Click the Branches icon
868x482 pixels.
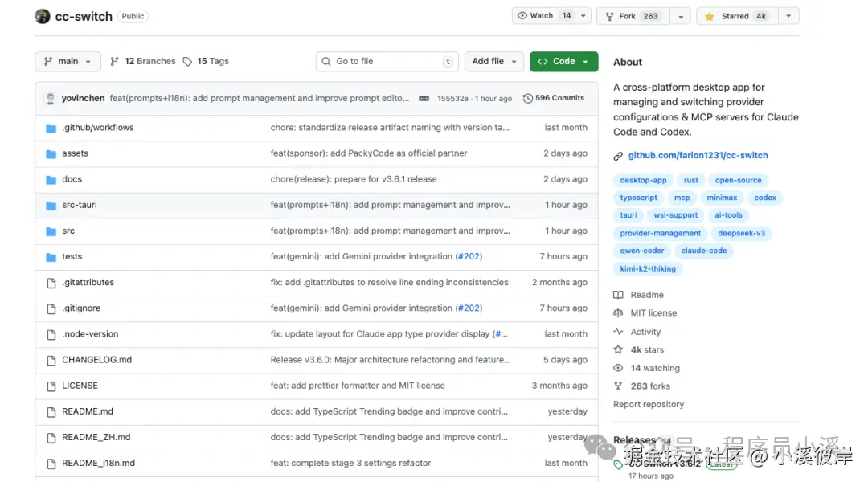(115, 61)
